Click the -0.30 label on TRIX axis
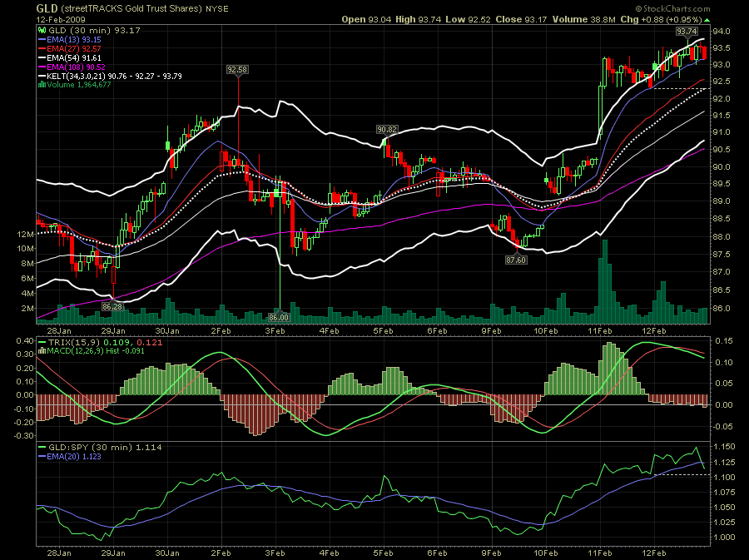749x560 pixels. pos(23,436)
